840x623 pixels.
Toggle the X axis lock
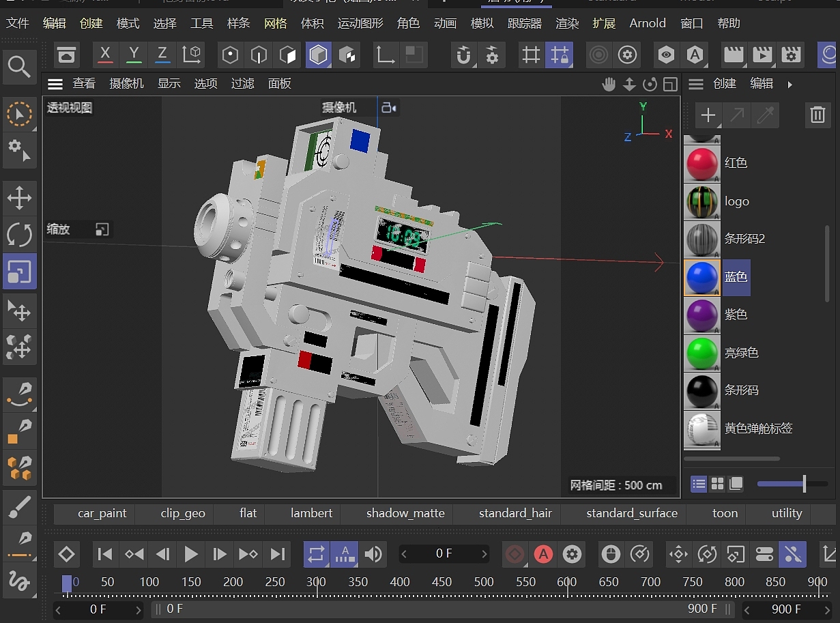105,55
